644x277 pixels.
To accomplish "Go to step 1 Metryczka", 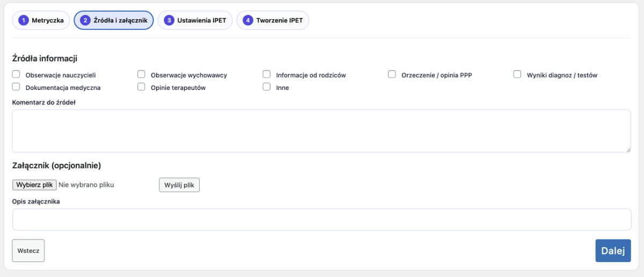I will (x=41, y=20).
